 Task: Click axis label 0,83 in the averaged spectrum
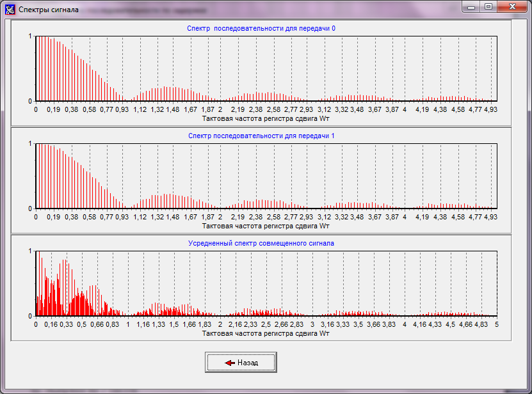(x=112, y=324)
